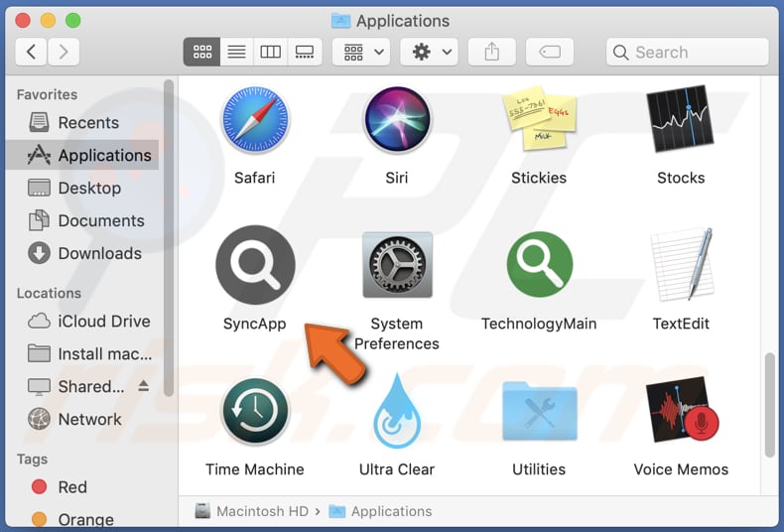Click the Edit Tags toolbar button
This screenshot has width=784, height=532.
[550, 52]
